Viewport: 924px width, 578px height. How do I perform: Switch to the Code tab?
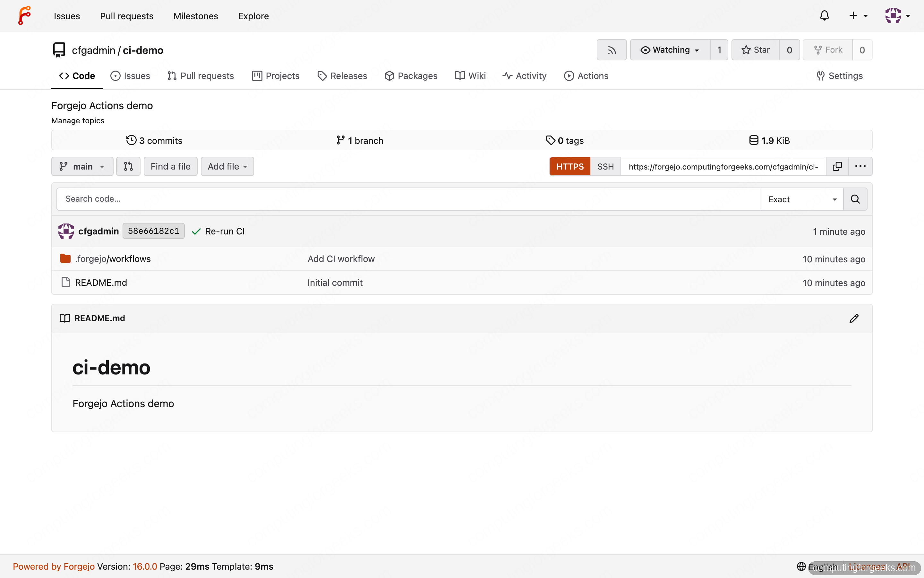pos(77,76)
